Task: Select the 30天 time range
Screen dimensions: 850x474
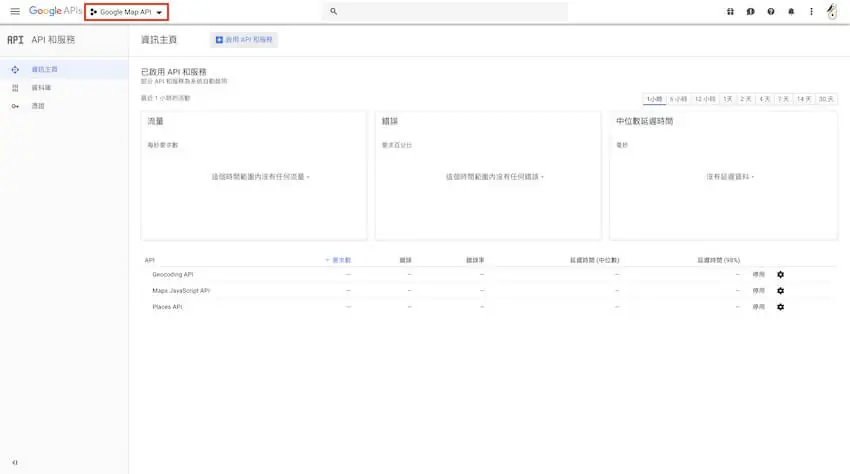Action: [826, 99]
